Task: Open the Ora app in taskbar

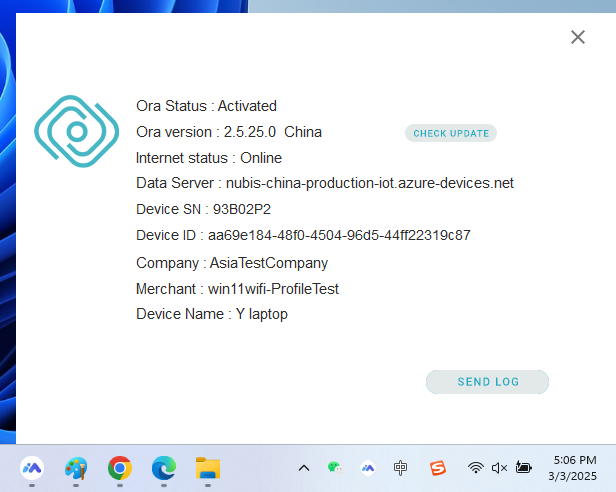Action: [x=32, y=468]
